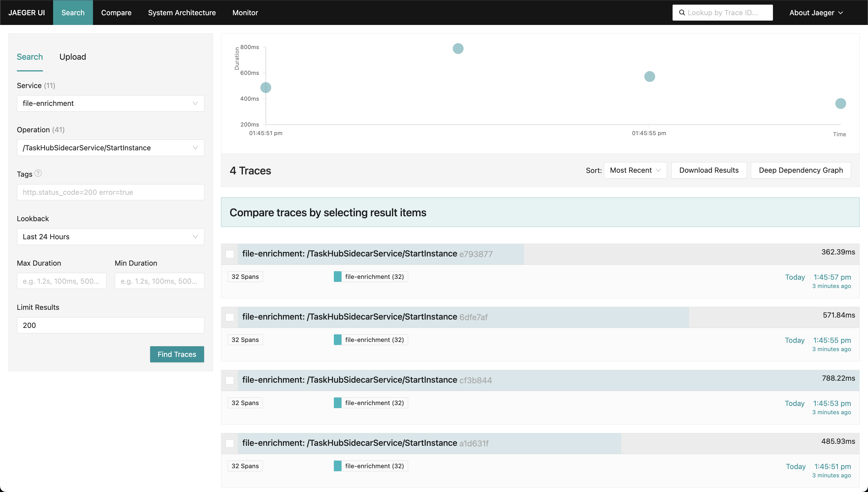Click the Min Duration input field
The image size is (868, 492).
159,281
